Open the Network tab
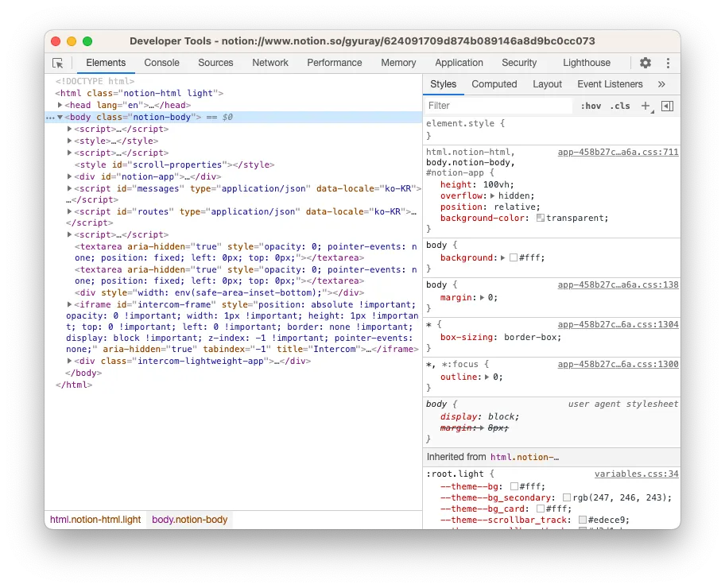The height and width of the screenshot is (588, 725). pos(270,63)
